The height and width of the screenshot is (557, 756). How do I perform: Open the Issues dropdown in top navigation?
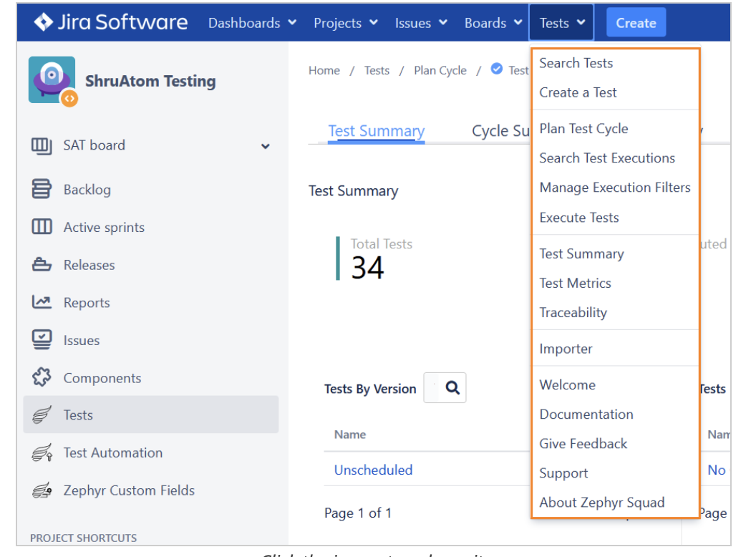(421, 23)
